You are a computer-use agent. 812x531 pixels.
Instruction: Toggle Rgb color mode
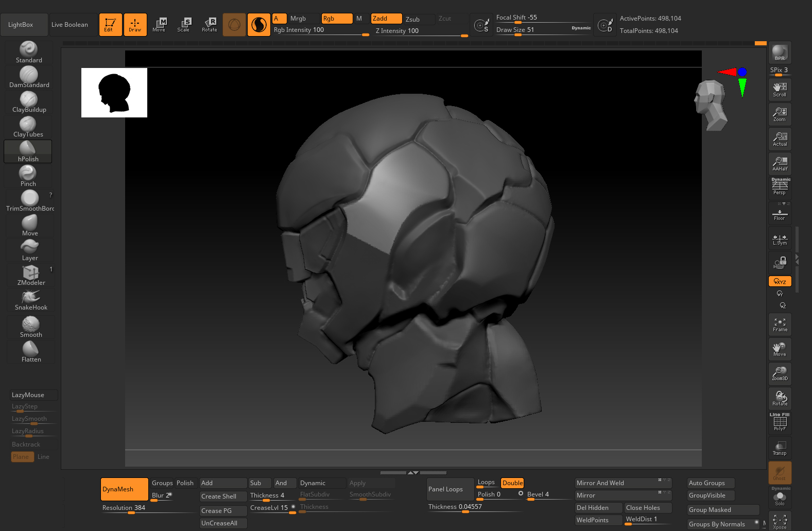[x=337, y=19]
